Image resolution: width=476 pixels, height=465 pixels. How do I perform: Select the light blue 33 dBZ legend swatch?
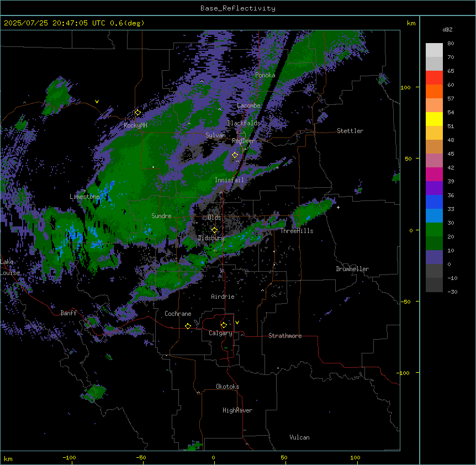point(434,215)
